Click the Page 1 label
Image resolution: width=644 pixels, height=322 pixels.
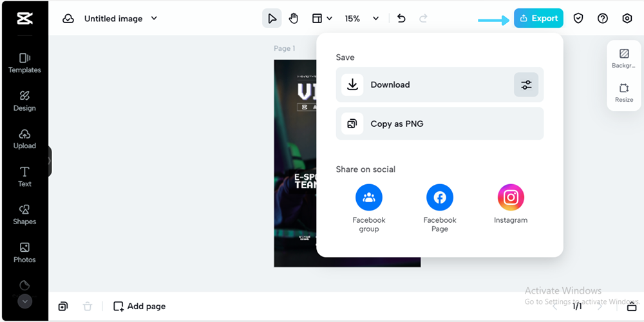pyautogui.click(x=284, y=48)
